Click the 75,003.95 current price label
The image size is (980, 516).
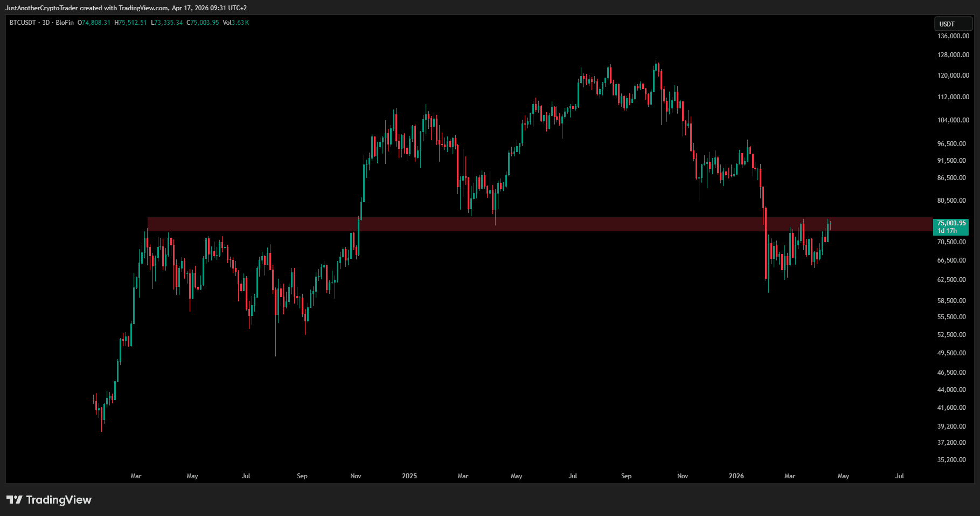coord(951,223)
